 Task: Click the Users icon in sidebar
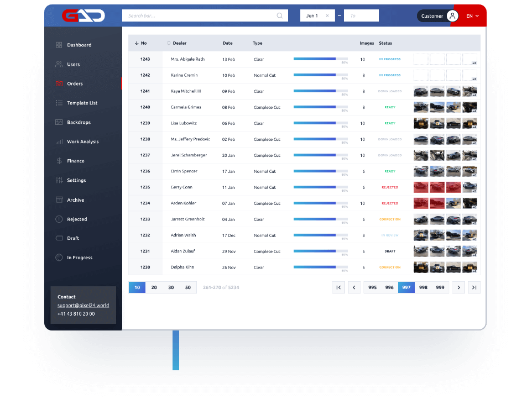click(x=59, y=64)
